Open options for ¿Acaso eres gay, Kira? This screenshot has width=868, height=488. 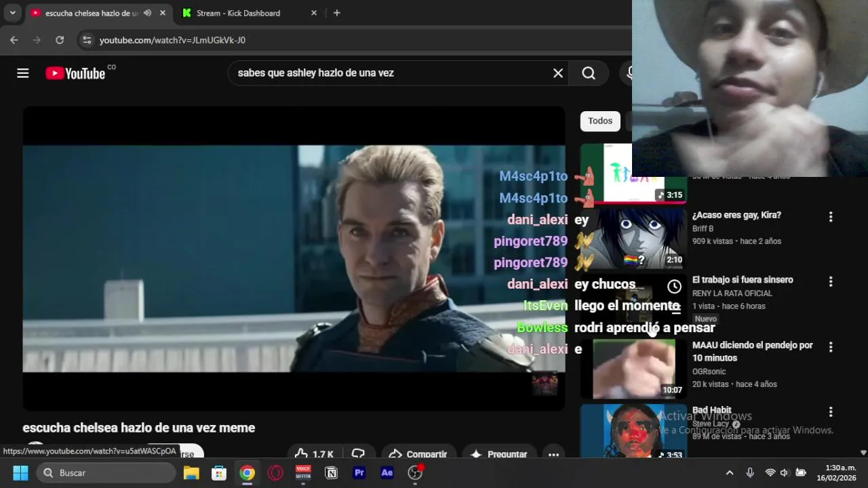coord(831,217)
